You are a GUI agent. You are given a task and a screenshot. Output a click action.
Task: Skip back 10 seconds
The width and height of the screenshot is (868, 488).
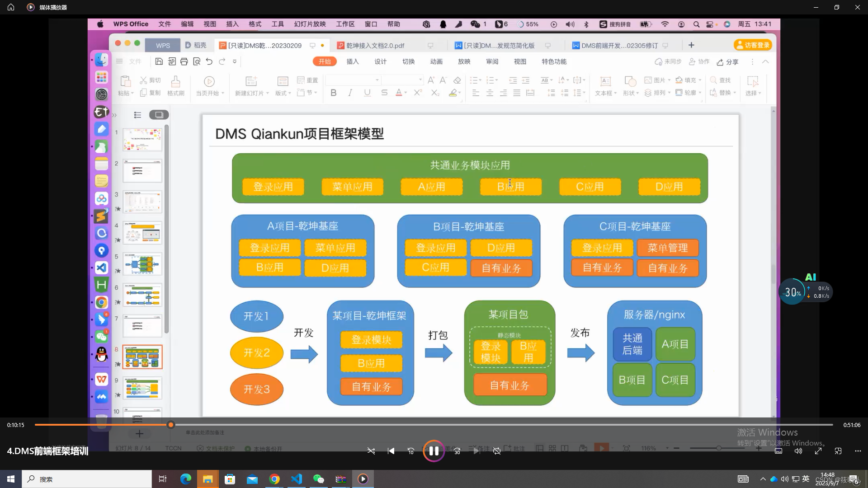[x=411, y=451]
